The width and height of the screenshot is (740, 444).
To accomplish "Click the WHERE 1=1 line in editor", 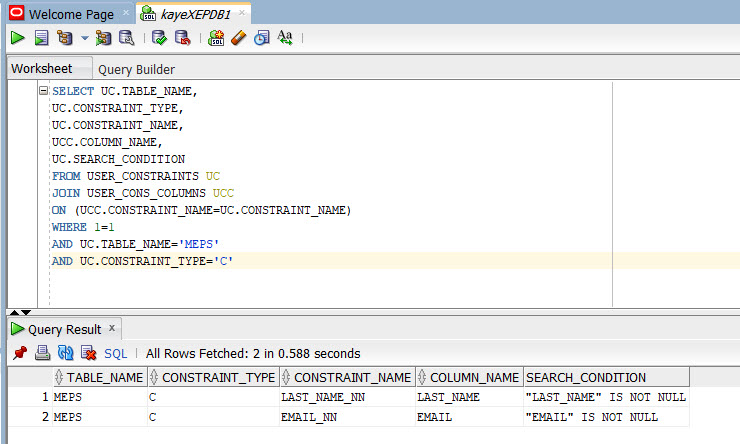I will [83, 227].
